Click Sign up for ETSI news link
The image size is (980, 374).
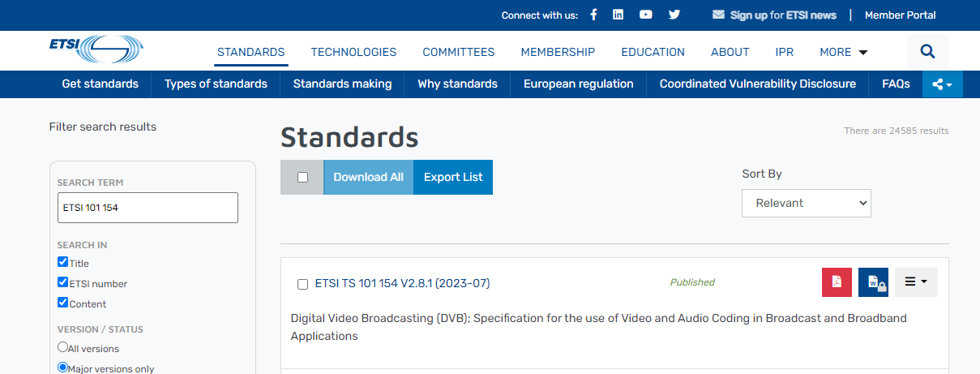tap(783, 15)
